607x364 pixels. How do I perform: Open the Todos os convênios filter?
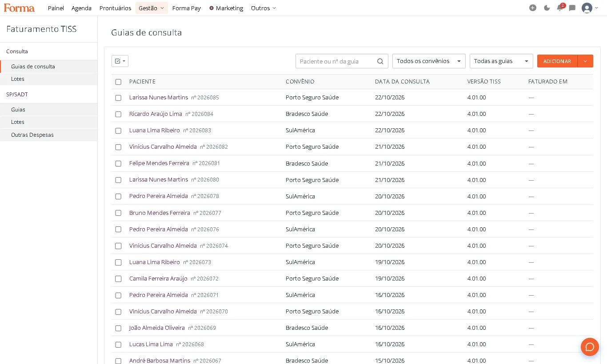tap(429, 61)
